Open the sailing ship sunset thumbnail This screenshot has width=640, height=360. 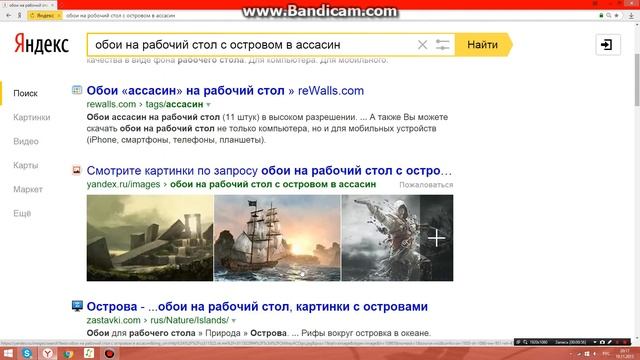277,238
